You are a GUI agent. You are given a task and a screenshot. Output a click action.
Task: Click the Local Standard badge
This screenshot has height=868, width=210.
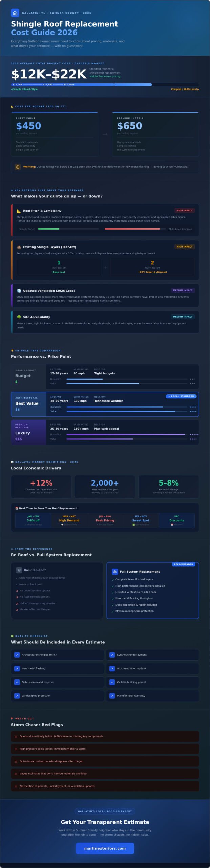coord(181,396)
